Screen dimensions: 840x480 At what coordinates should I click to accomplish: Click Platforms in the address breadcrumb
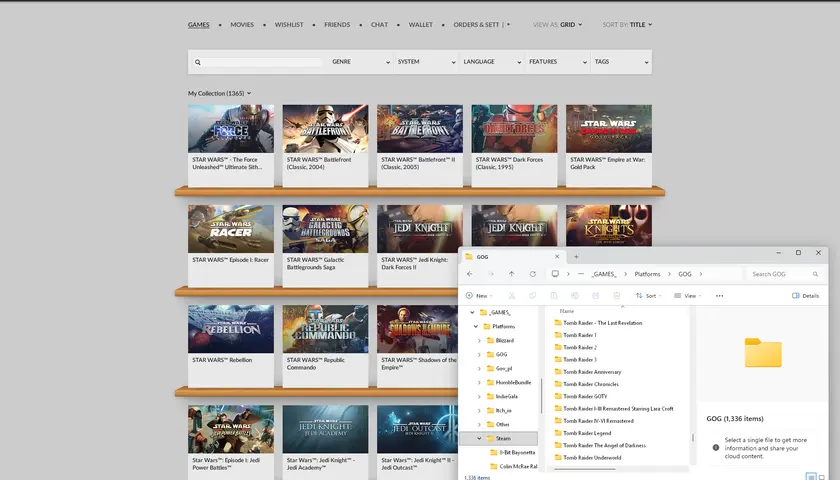(x=647, y=274)
